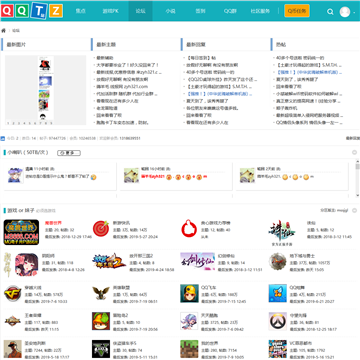Screen dimensions: 360x360
Task: Open the 我的世界 forum title
Action: (x=209, y=343)
